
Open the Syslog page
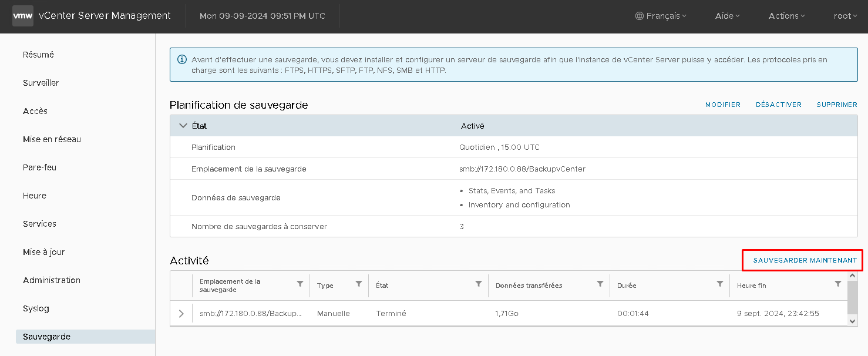(36, 308)
